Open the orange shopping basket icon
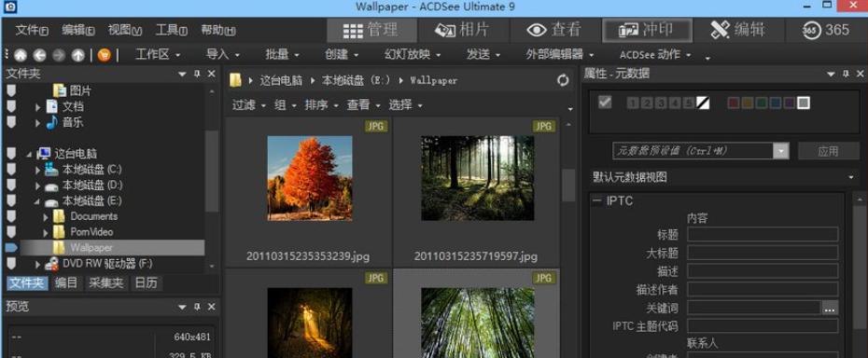This screenshot has width=868, height=358. coord(105,55)
